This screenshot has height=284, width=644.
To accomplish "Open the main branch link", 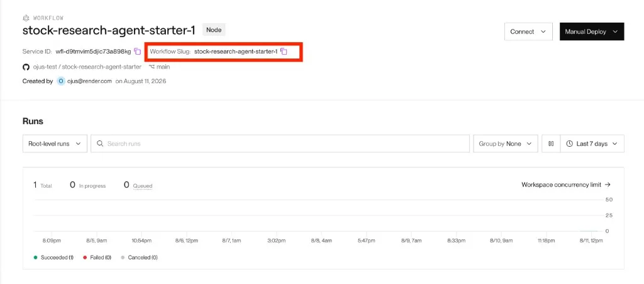I will (163, 67).
